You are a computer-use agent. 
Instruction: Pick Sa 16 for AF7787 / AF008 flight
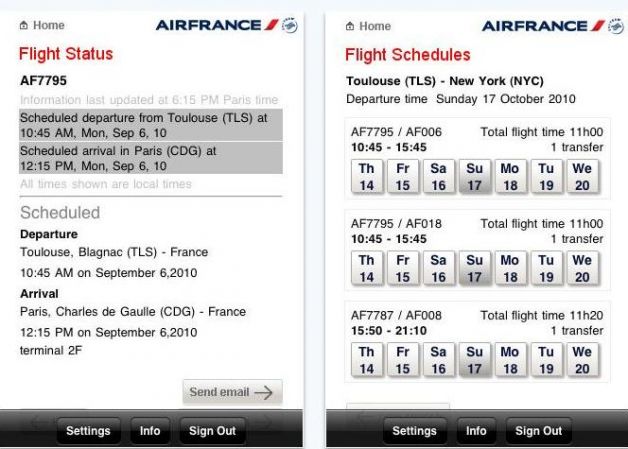pyautogui.click(x=438, y=360)
